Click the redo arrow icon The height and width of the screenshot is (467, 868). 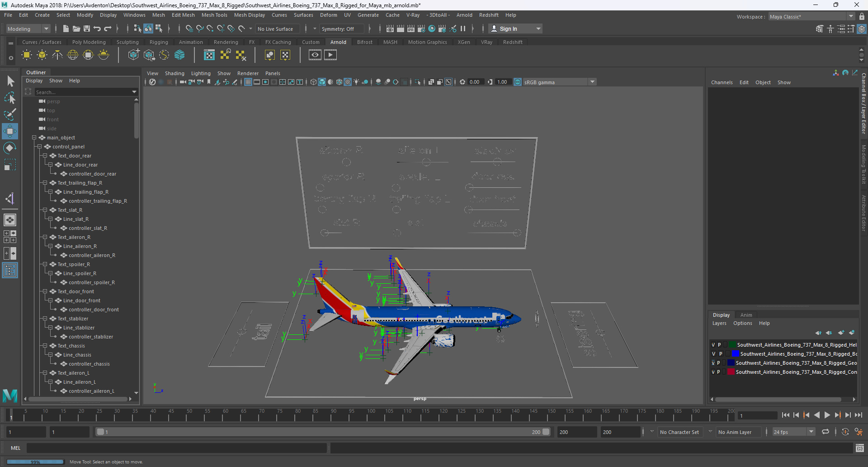click(x=108, y=29)
